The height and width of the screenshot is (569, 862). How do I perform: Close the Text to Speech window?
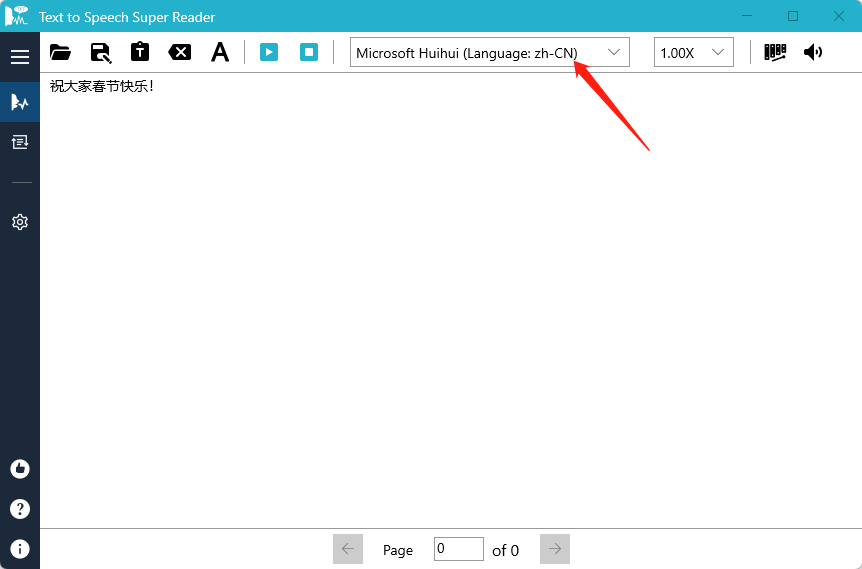pos(839,16)
